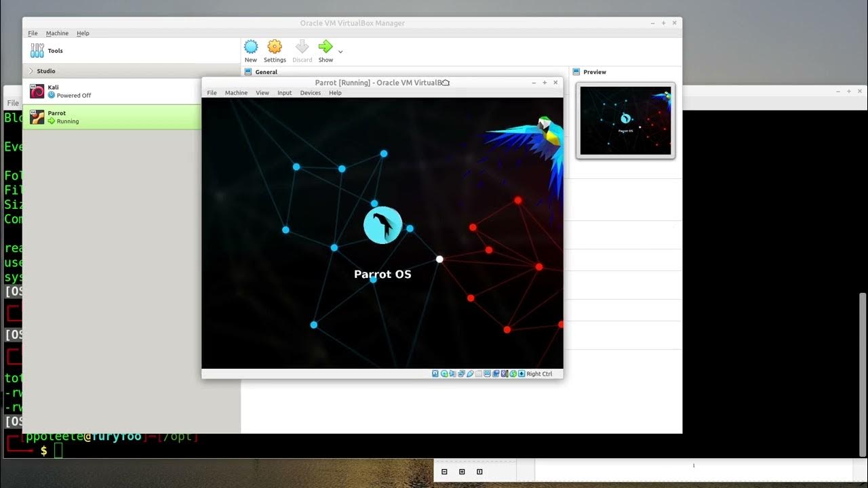The width and height of the screenshot is (868, 488).
Task: Click recording status bar icon
Action: pos(496,373)
